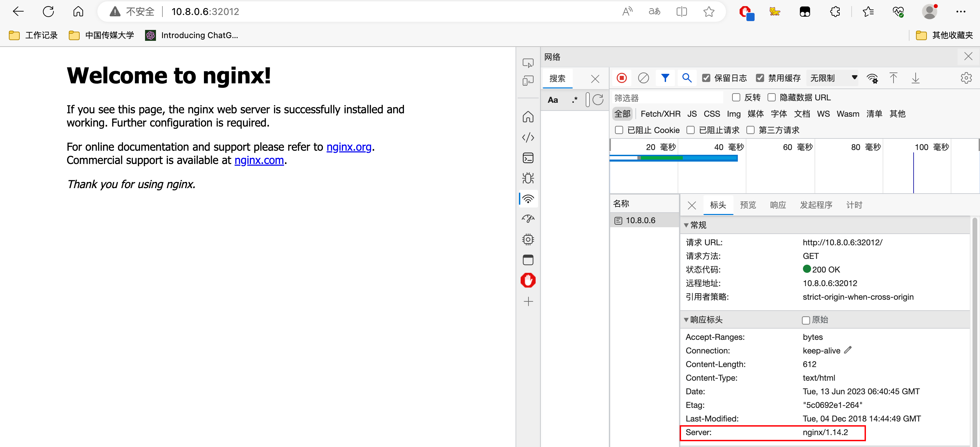Open network settings gear icon

[966, 78]
